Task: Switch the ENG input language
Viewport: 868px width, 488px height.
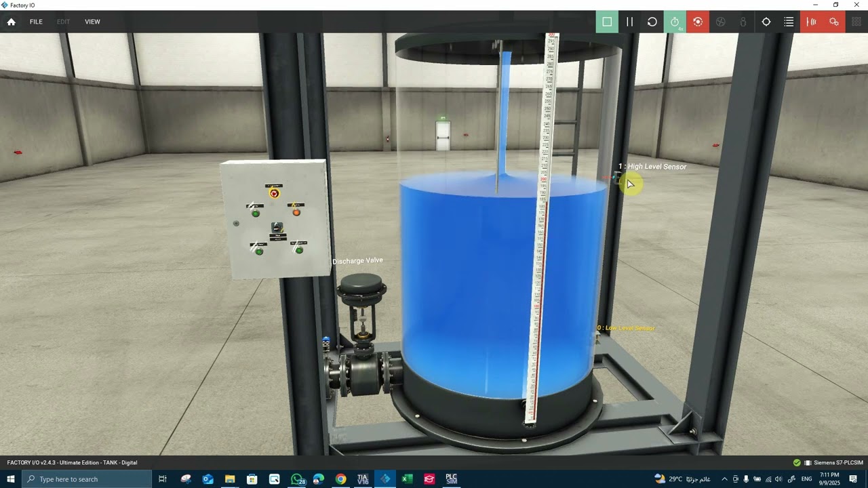Action: tap(806, 479)
